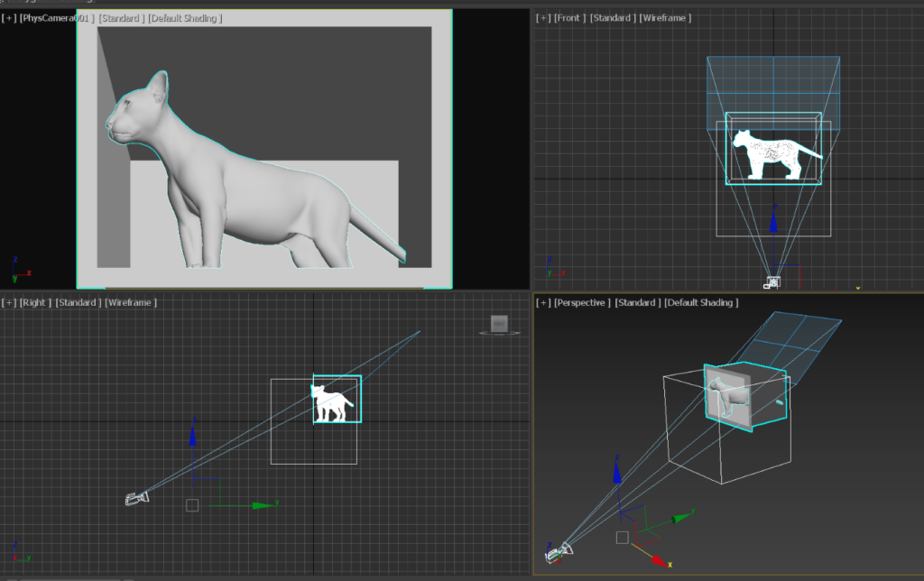Click the blue Z-axis arrow in Perspective viewport
924x581 pixels.
click(x=617, y=473)
